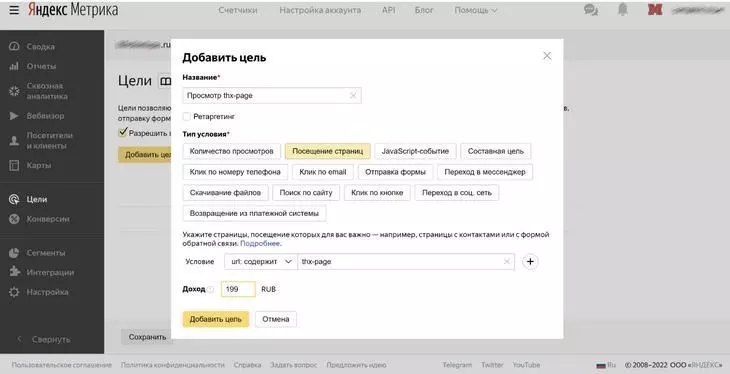Open the Задать вопрос footer link
The height and width of the screenshot is (374, 730).
[x=294, y=365]
